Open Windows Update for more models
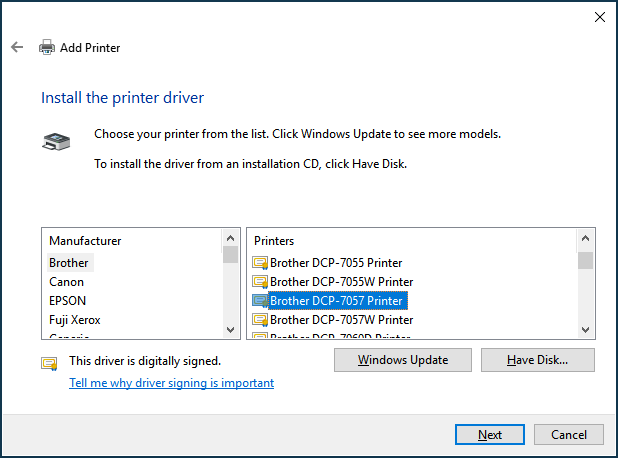618x458 pixels. pyautogui.click(x=403, y=360)
